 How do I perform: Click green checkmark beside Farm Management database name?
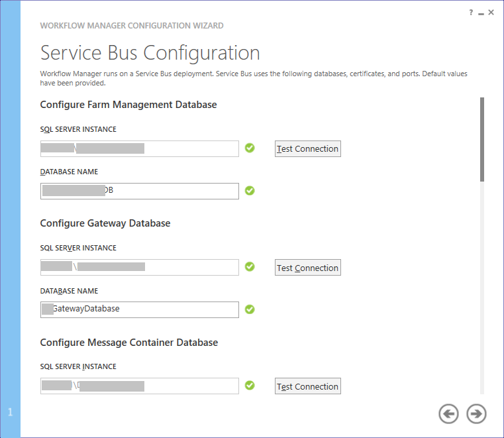click(x=250, y=191)
